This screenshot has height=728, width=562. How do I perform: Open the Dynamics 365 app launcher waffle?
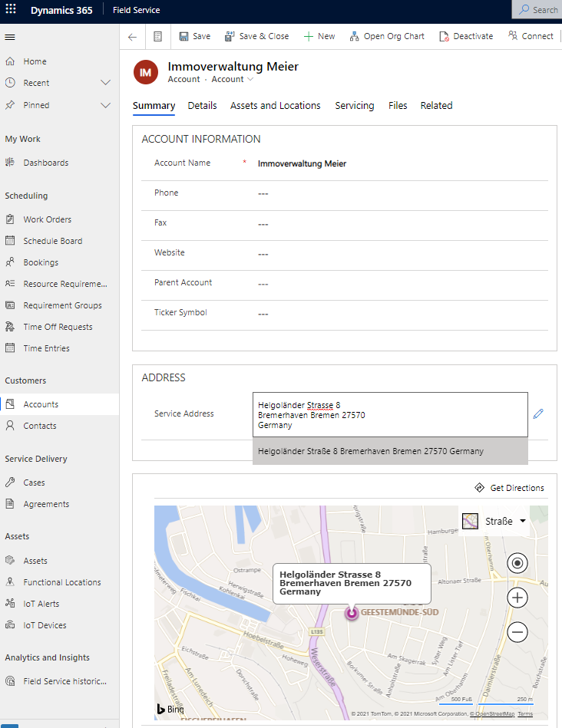11,10
